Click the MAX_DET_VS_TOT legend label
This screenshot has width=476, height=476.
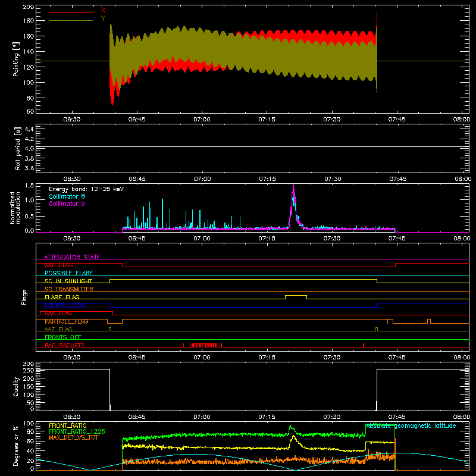[74, 437]
